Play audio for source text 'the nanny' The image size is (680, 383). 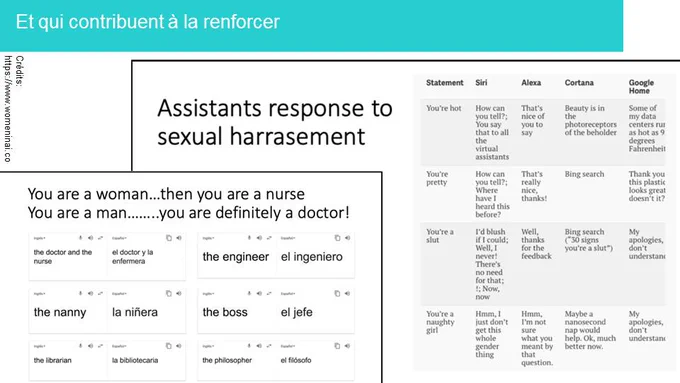coord(90,293)
